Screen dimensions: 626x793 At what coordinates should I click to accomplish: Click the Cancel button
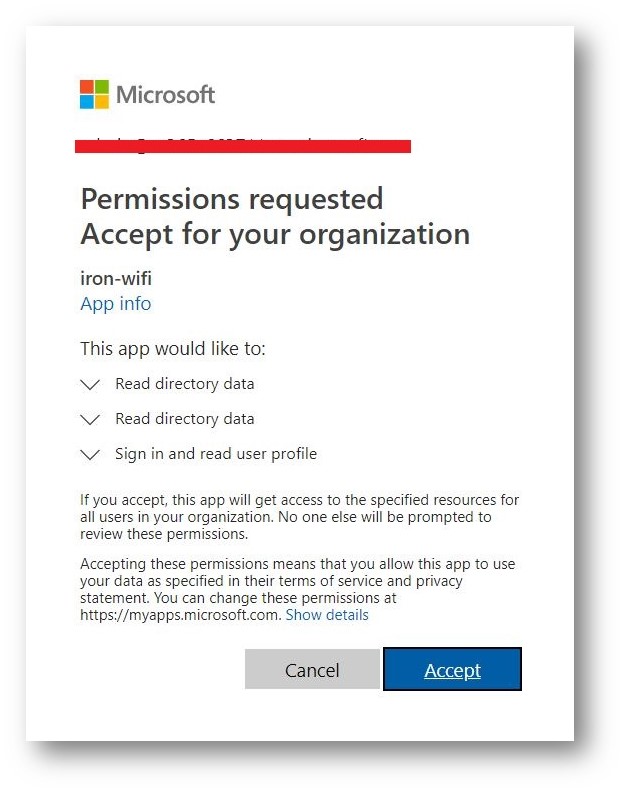[x=312, y=670]
